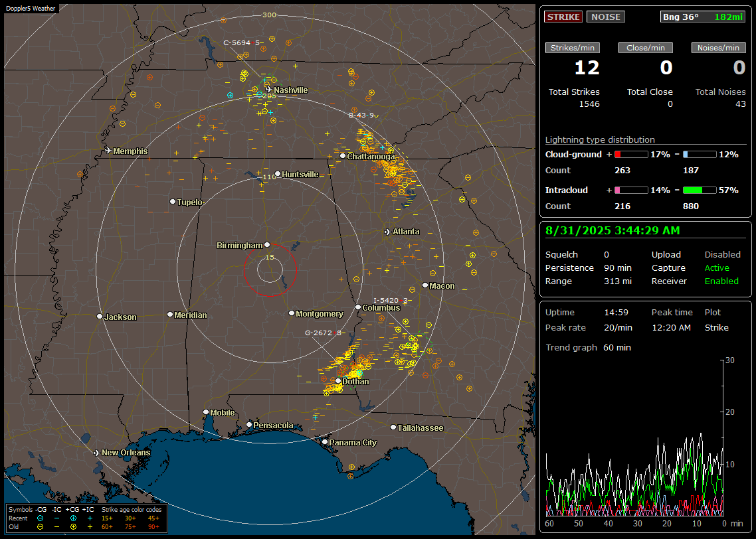Click the intracloud negative count 880
Viewport: 756px width, 539px height.
click(690, 206)
